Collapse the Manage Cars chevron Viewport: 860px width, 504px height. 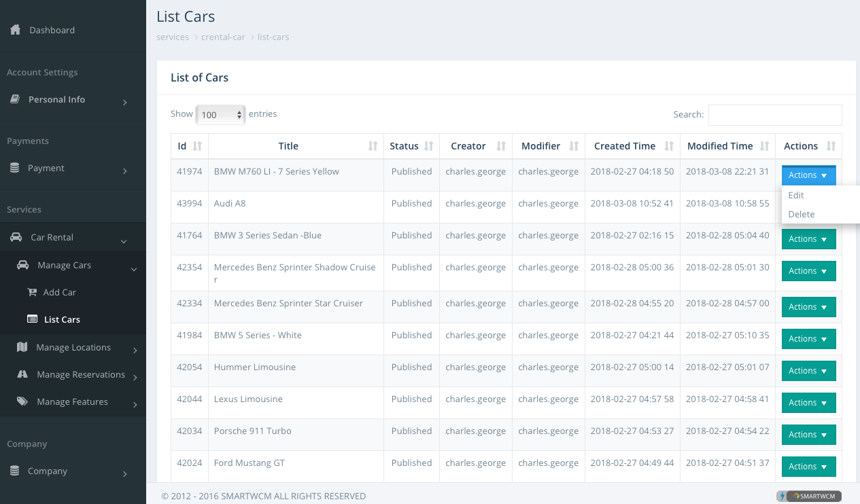click(x=134, y=269)
